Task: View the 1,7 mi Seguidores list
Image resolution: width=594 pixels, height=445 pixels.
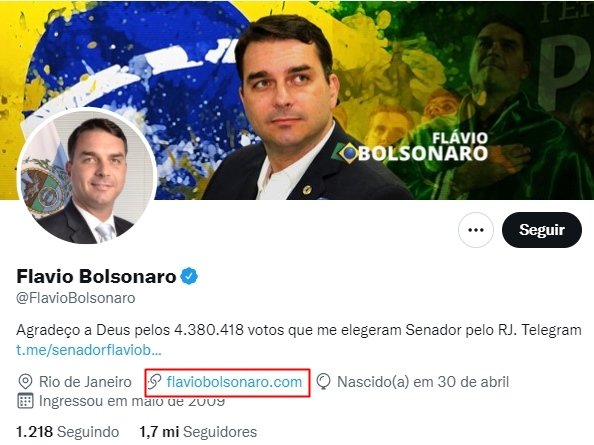Action: click(198, 432)
